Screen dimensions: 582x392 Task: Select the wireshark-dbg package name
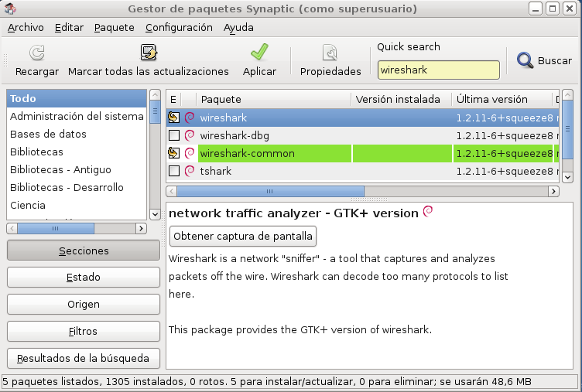235,136
